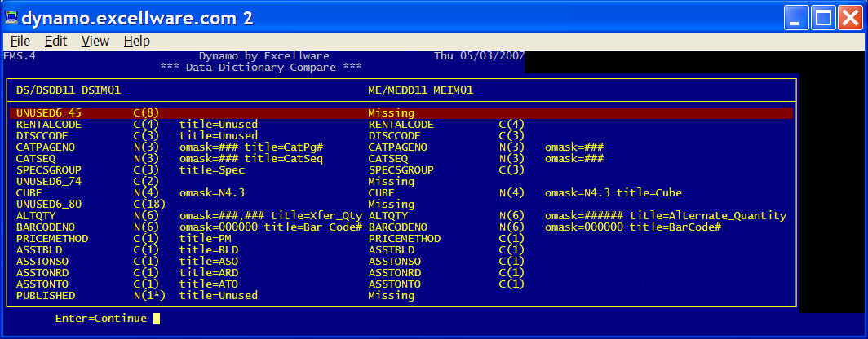Click omask=000000 title=BarCode# attribute
The image size is (868, 339).
click(633, 227)
